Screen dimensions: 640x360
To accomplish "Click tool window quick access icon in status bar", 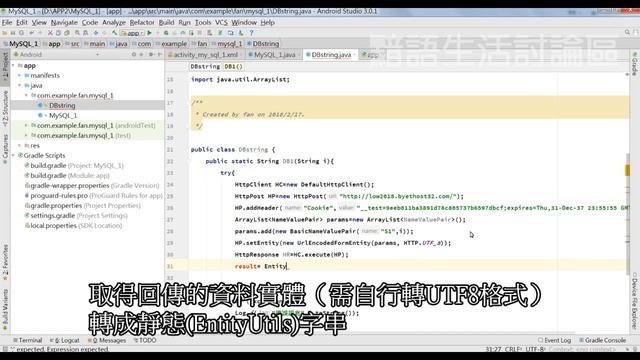I will 5,349.
